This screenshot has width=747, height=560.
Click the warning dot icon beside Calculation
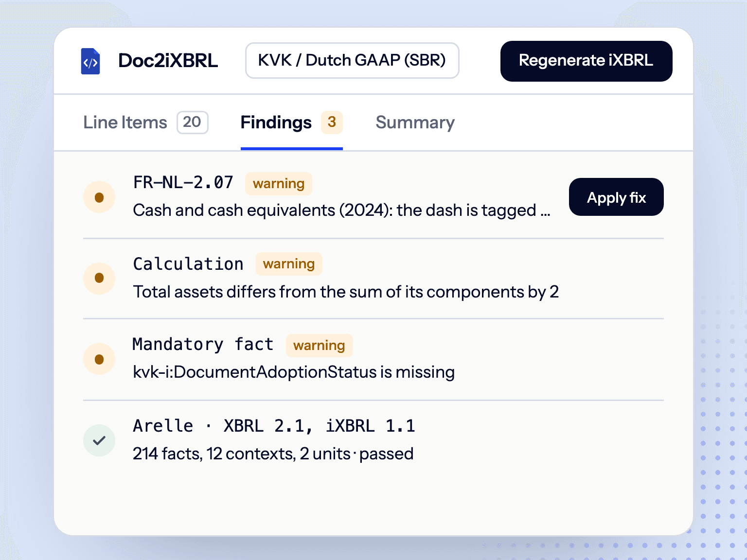coord(99,278)
